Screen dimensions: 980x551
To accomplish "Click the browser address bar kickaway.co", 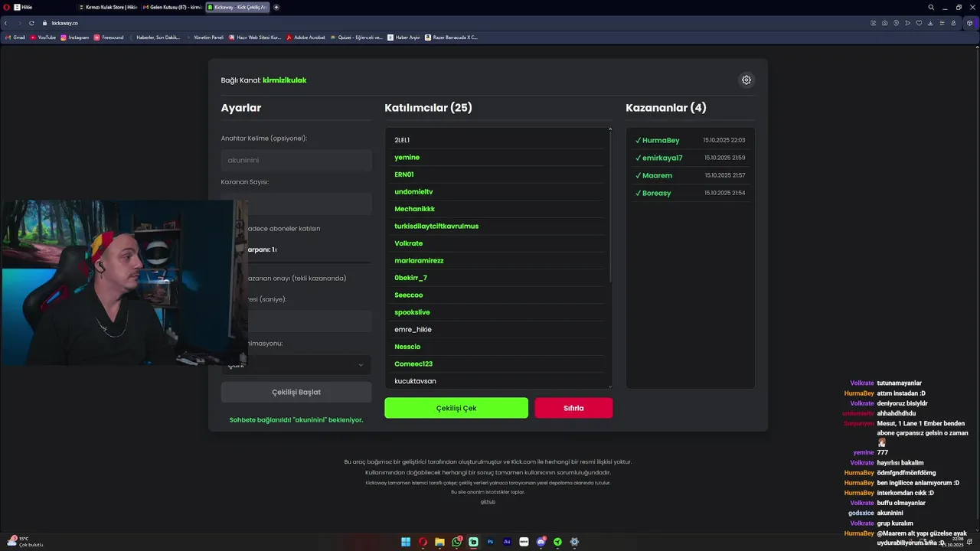I will [65, 23].
